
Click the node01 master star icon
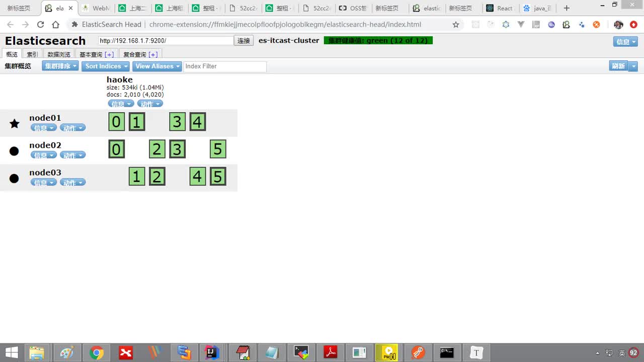[15, 123]
